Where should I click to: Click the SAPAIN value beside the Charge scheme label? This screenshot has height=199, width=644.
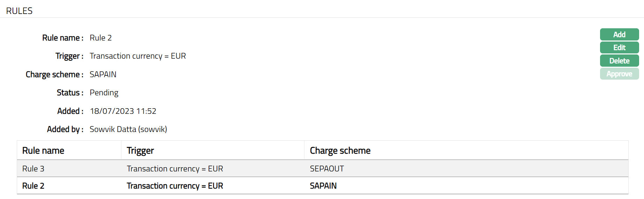(x=103, y=74)
